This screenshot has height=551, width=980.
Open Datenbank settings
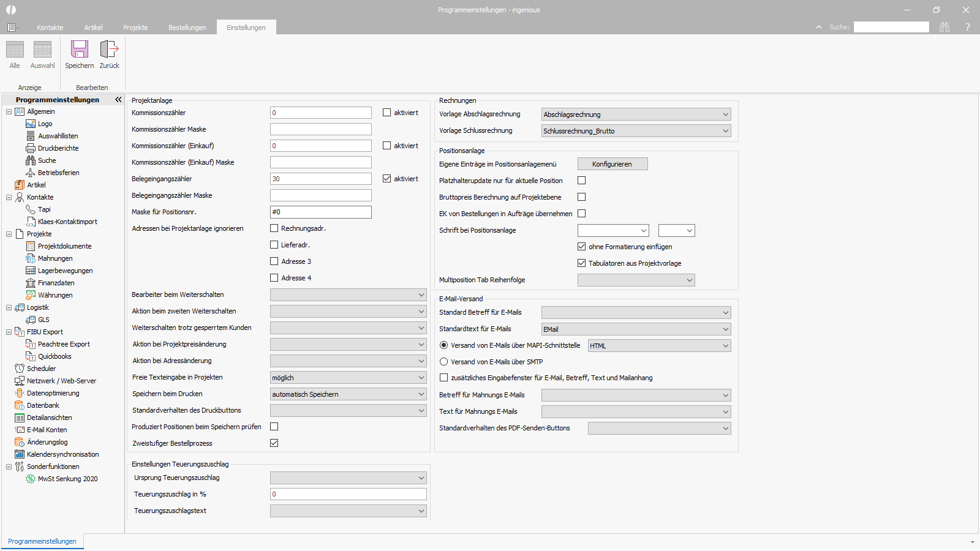(x=43, y=405)
